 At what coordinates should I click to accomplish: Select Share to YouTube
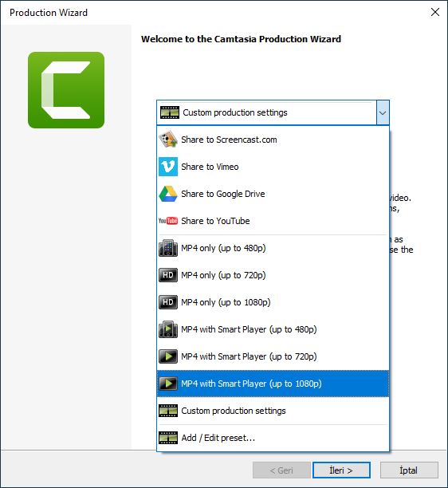pyautogui.click(x=273, y=221)
